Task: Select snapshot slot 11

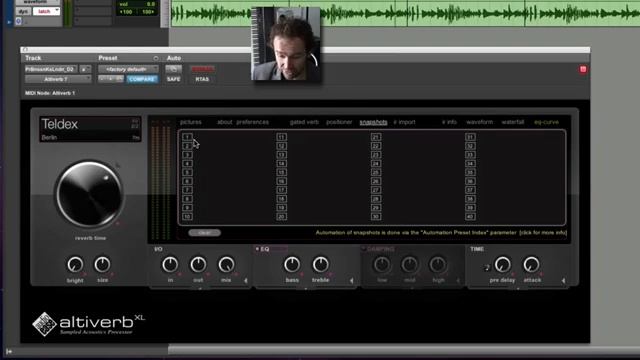Action: (281, 137)
